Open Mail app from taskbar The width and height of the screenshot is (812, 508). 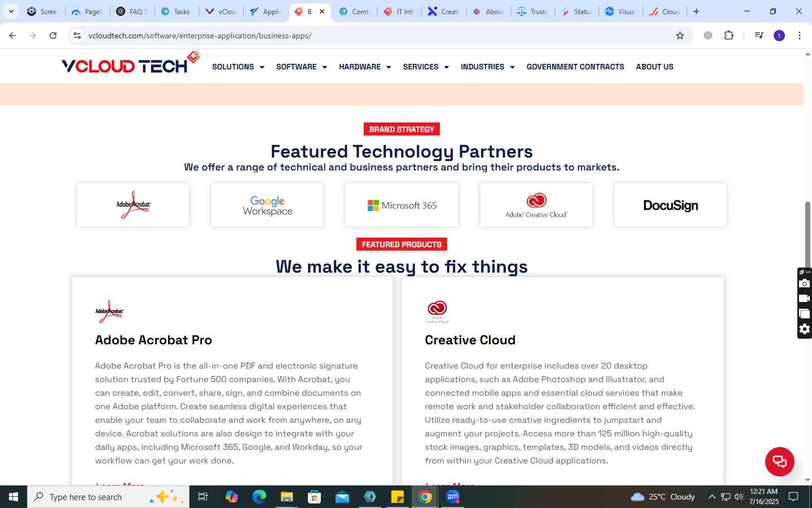[342, 497]
